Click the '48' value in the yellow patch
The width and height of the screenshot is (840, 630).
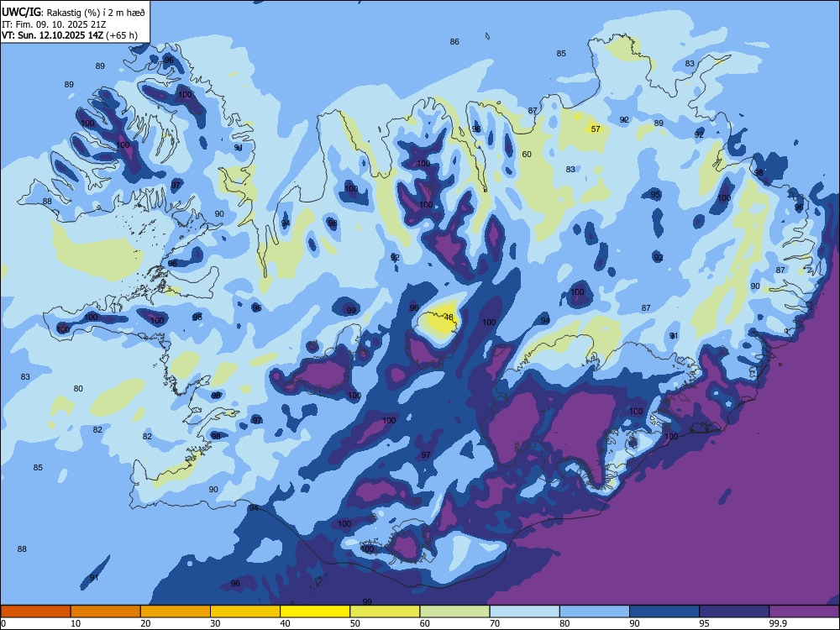click(449, 318)
